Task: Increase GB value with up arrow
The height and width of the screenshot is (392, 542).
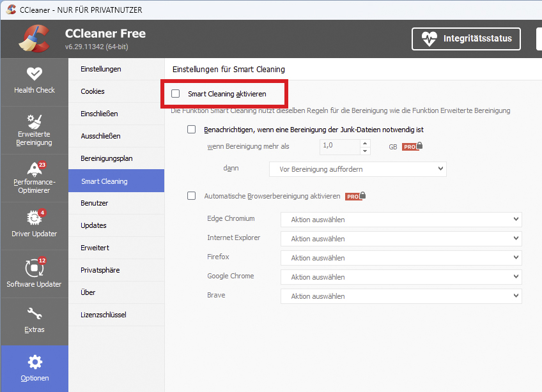Action: pyautogui.click(x=365, y=143)
